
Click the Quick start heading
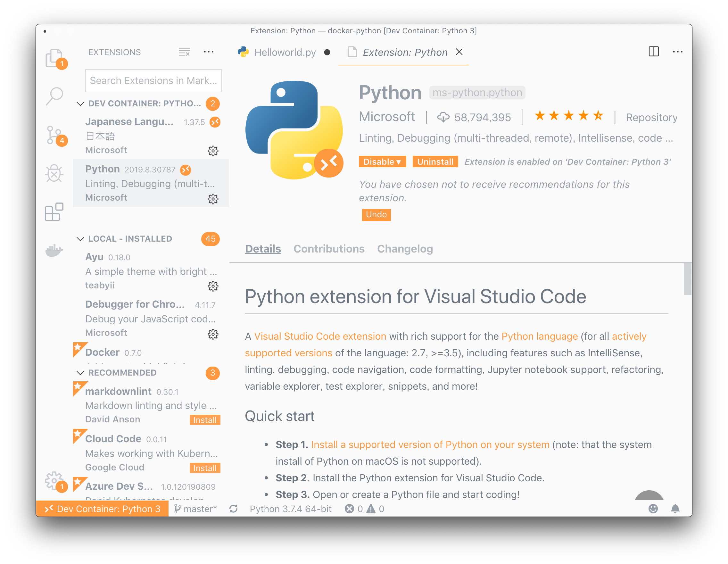pyautogui.click(x=279, y=416)
